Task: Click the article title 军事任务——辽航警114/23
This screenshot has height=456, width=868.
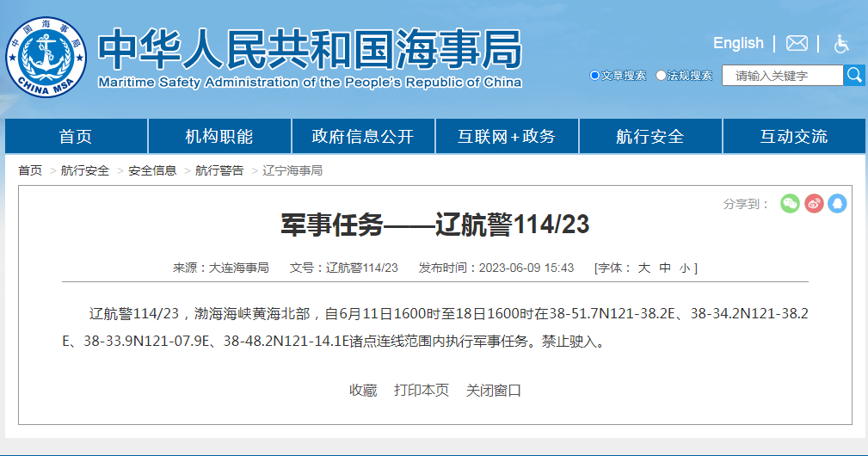Action: click(435, 224)
